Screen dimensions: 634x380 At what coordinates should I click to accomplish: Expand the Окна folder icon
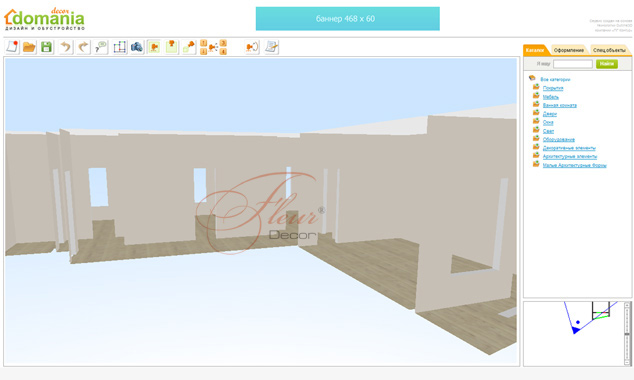click(x=536, y=121)
